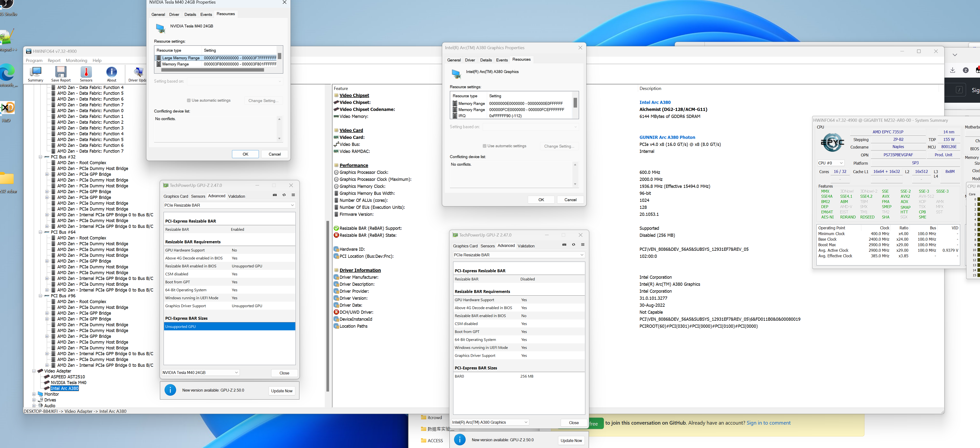Viewport: 980px width, 448px height.
Task: Select the Large Memory Range resource row
Action: pyautogui.click(x=216, y=58)
